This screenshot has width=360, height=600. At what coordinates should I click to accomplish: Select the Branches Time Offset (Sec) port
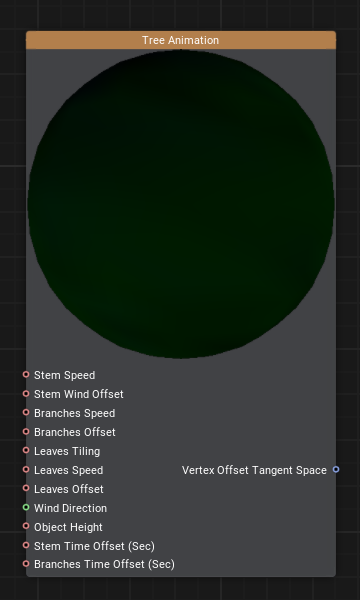coord(26,564)
